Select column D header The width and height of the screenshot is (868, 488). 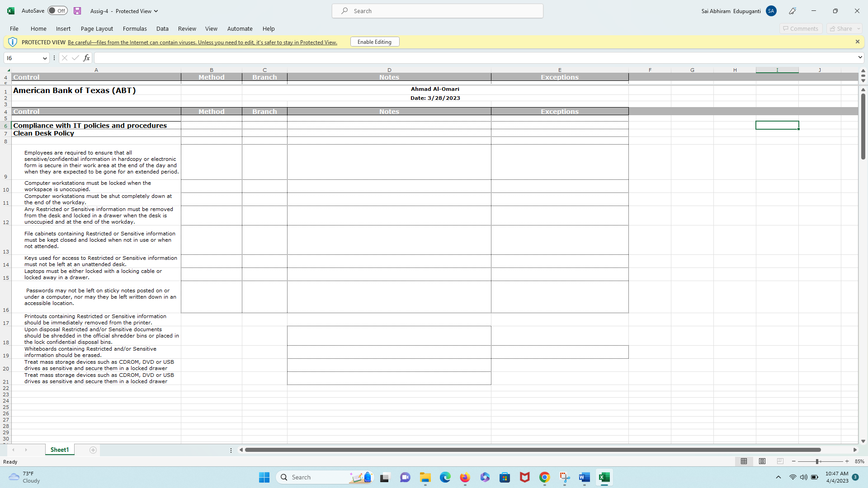[389, 70]
